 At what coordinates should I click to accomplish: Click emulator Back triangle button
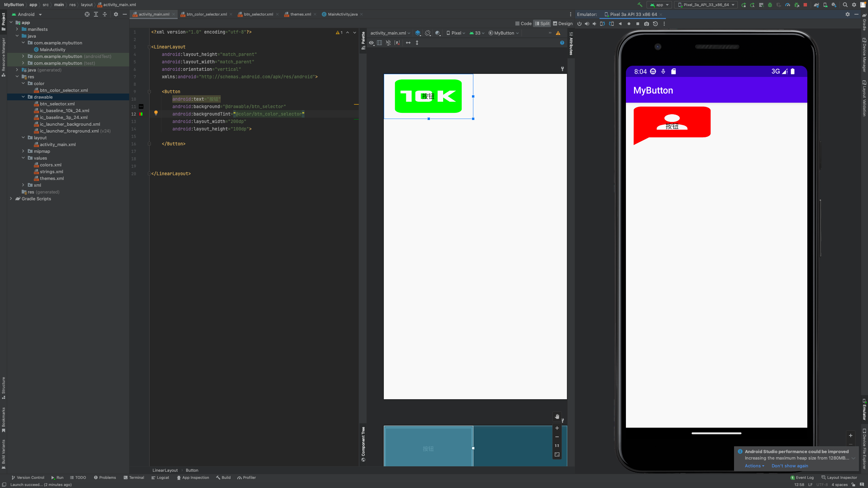coord(620,24)
